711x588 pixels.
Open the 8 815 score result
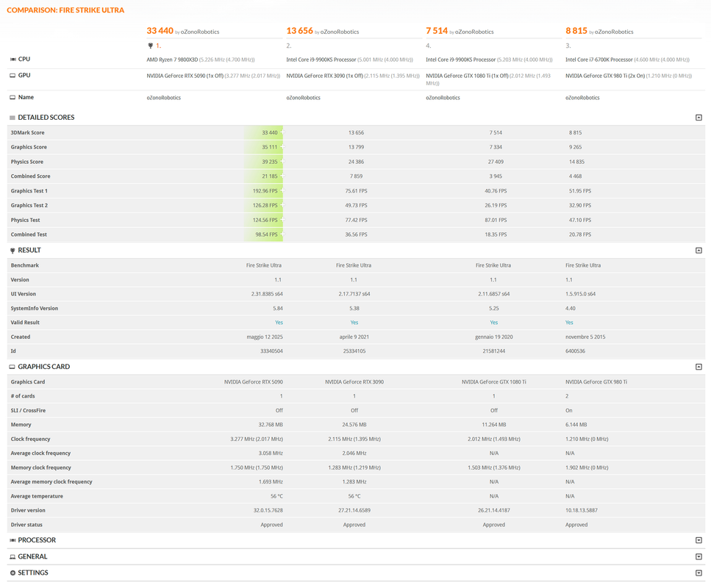[x=576, y=31]
